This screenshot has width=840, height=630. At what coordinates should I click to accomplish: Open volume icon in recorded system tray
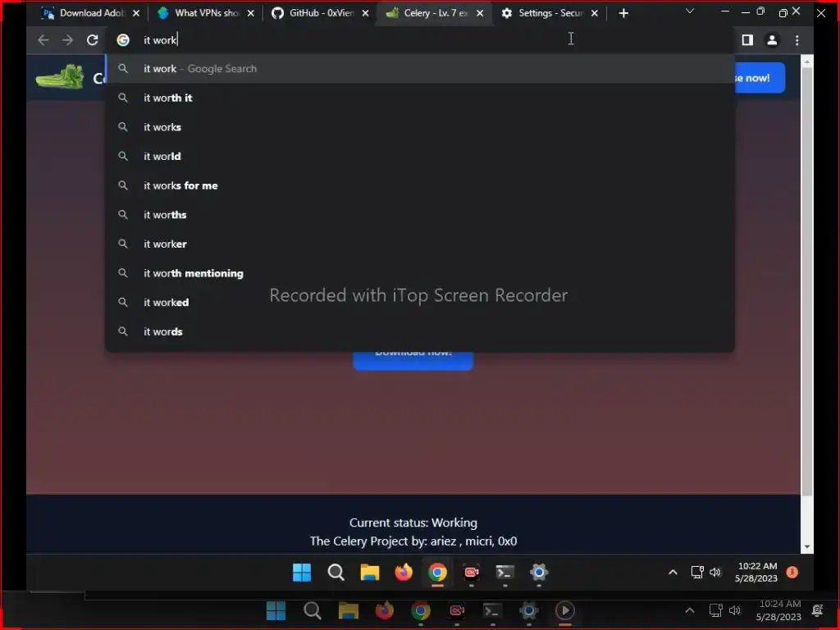coord(715,573)
